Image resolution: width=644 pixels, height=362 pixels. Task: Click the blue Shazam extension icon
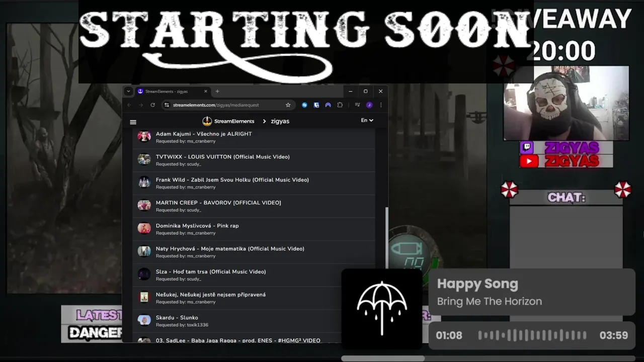click(304, 105)
